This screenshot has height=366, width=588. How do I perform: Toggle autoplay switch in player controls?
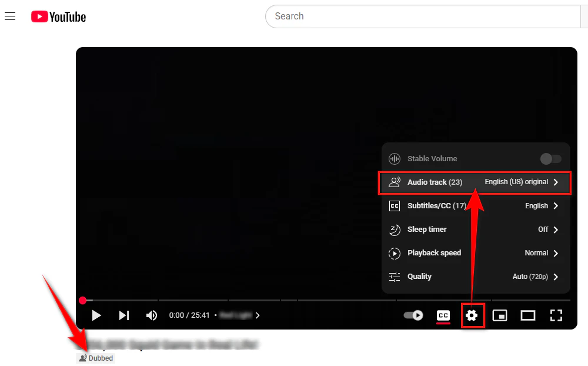[413, 315]
